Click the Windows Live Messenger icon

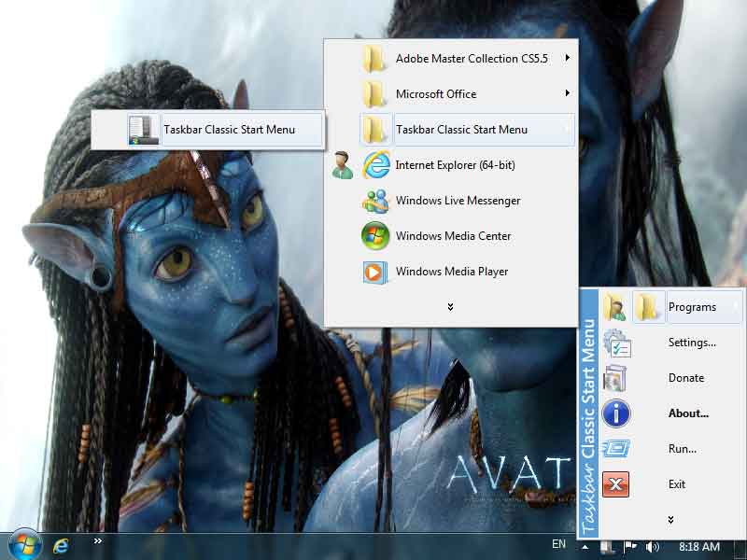pyautogui.click(x=375, y=201)
